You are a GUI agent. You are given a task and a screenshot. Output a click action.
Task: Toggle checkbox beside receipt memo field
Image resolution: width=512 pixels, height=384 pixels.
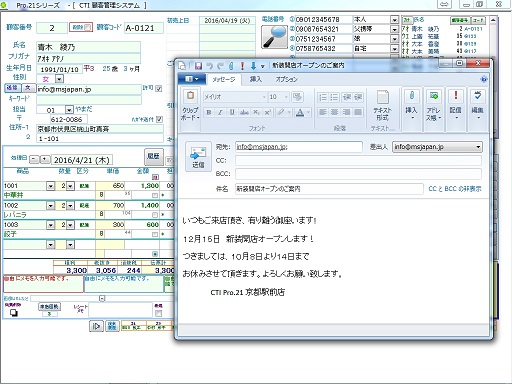pyautogui.click(x=158, y=313)
